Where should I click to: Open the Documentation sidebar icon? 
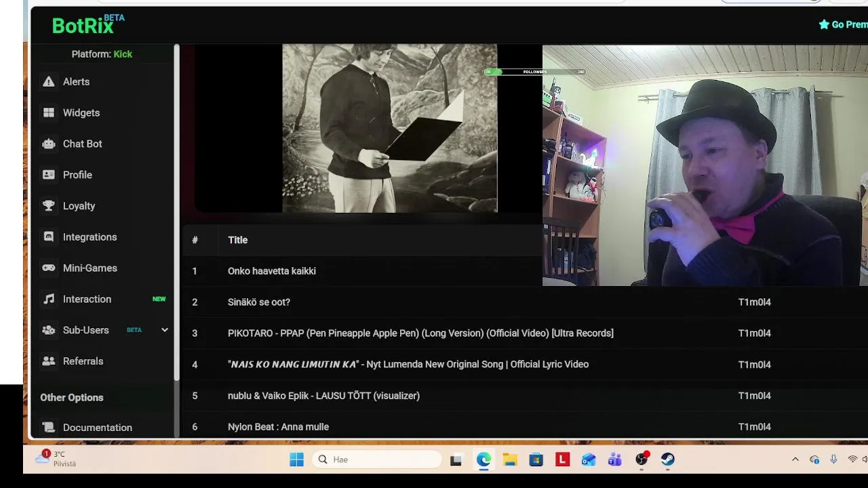[x=48, y=428]
